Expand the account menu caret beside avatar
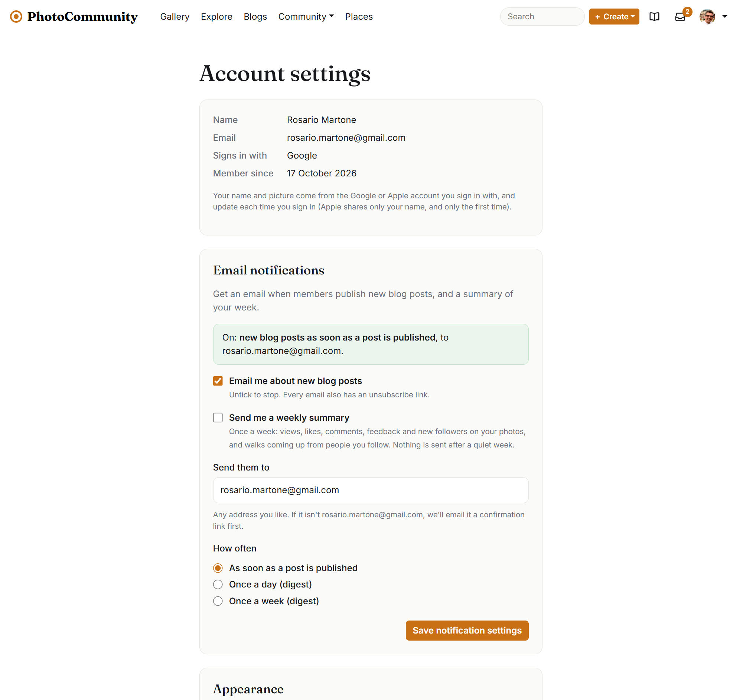The width and height of the screenshot is (743, 700). click(x=725, y=16)
